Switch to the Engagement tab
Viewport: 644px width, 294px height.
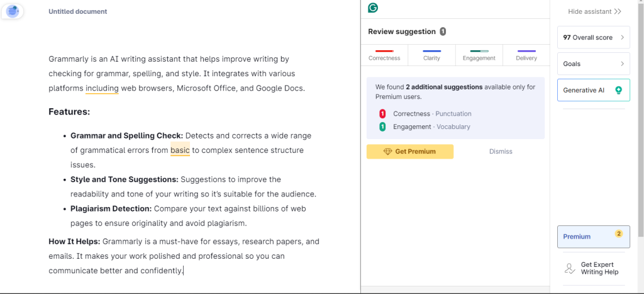[479, 55]
